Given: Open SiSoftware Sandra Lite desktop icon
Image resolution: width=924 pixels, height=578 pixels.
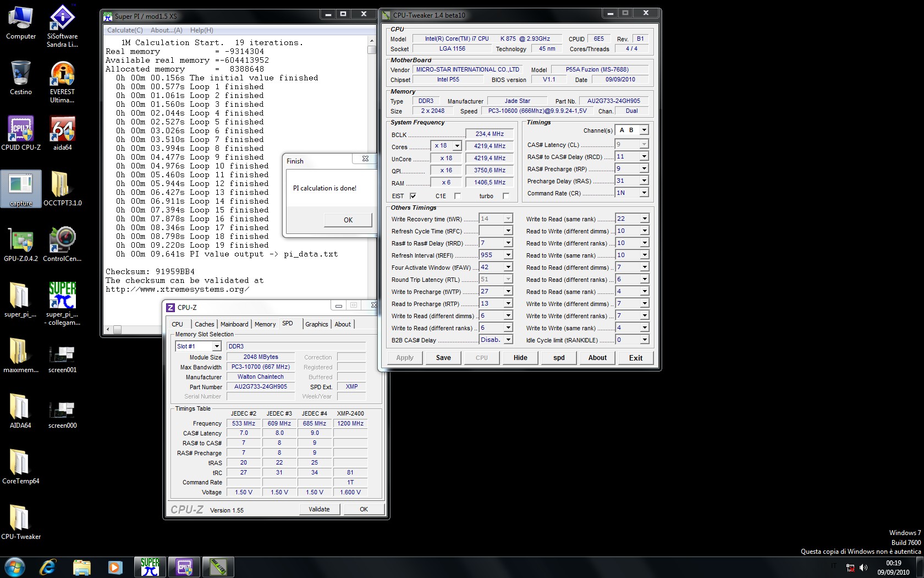Looking at the screenshot, I should (62, 26).
